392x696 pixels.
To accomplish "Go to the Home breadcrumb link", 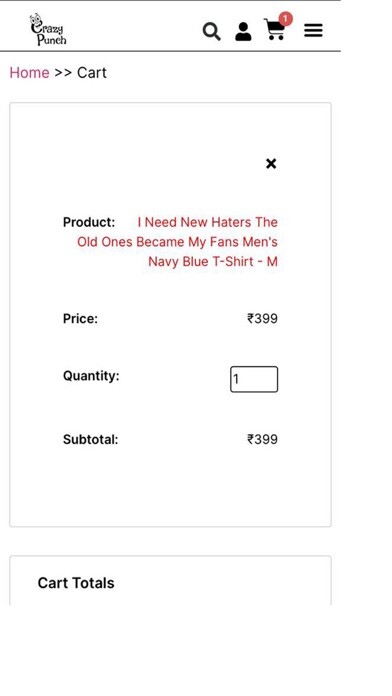I will (x=29, y=73).
